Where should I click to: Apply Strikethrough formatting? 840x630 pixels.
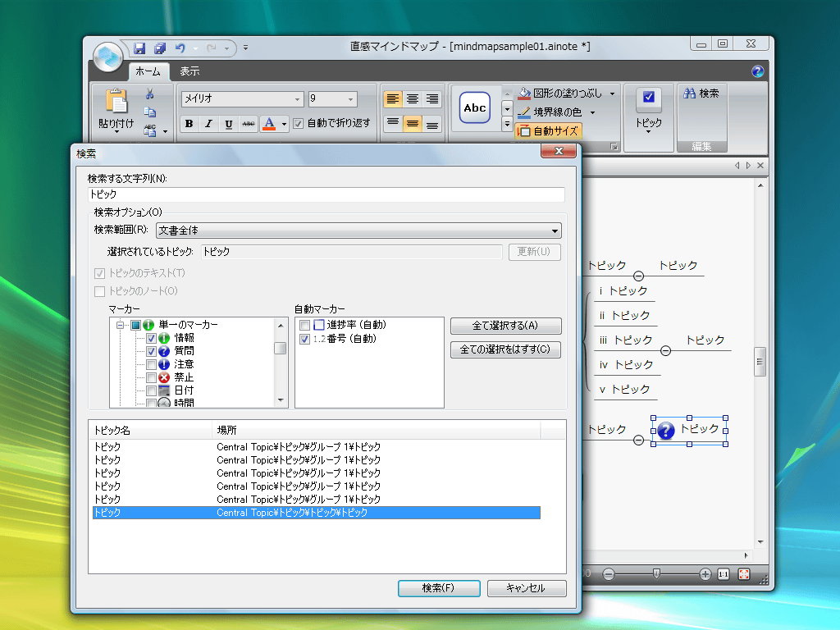click(249, 124)
